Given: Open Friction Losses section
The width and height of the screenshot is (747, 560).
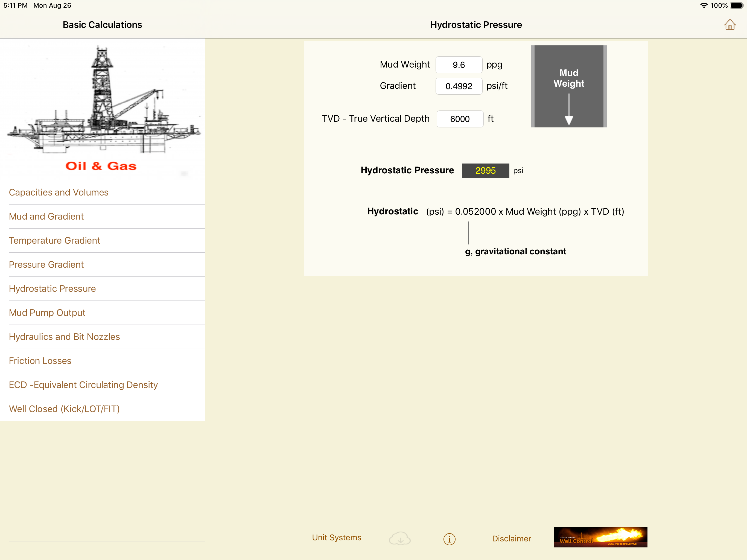Looking at the screenshot, I should (x=40, y=361).
